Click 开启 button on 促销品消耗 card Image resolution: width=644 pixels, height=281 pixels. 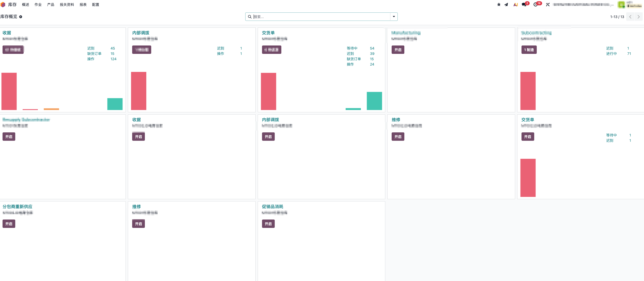pos(268,224)
